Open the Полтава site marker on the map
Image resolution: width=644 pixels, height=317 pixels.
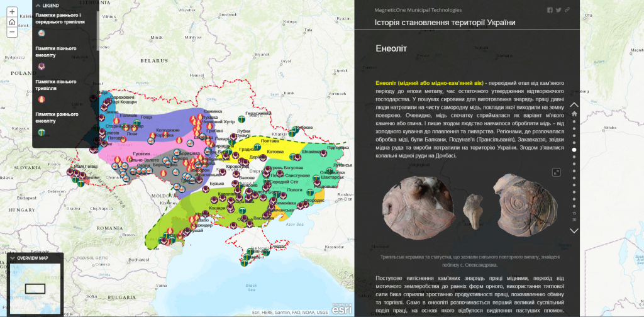(257, 147)
